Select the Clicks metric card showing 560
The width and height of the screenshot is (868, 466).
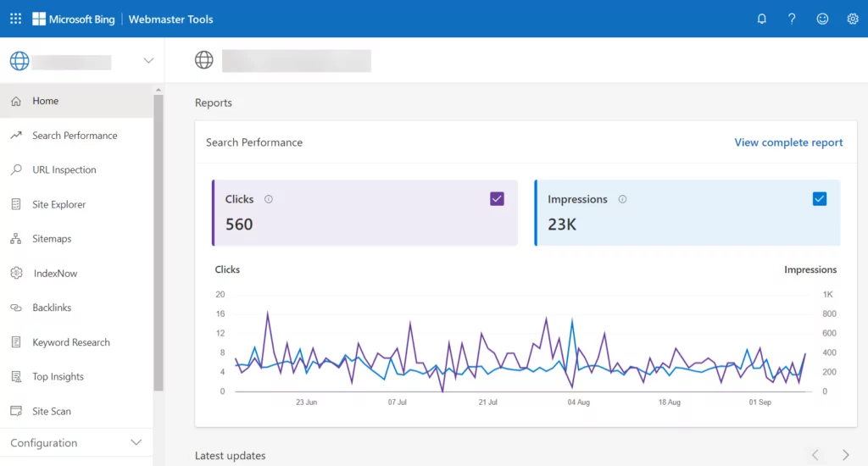pyautogui.click(x=364, y=213)
